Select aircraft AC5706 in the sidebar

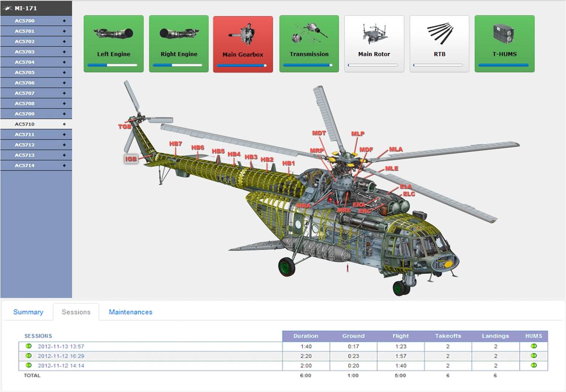tap(36, 83)
